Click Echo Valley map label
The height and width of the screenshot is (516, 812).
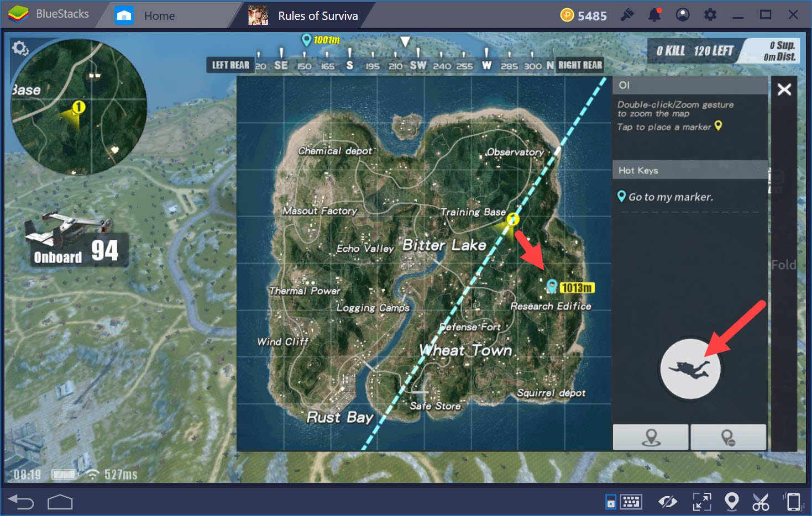(365, 249)
